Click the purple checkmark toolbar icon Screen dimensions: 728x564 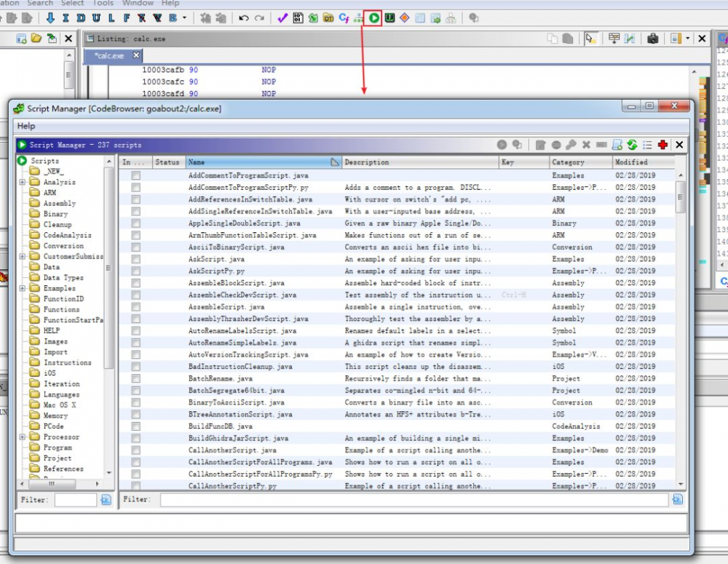click(x=282, y=18)
